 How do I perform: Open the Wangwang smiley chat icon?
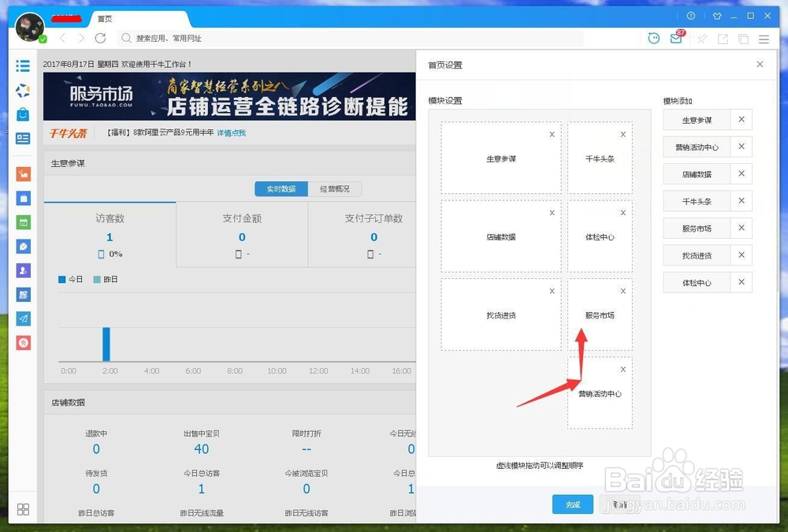pos(654,38)
